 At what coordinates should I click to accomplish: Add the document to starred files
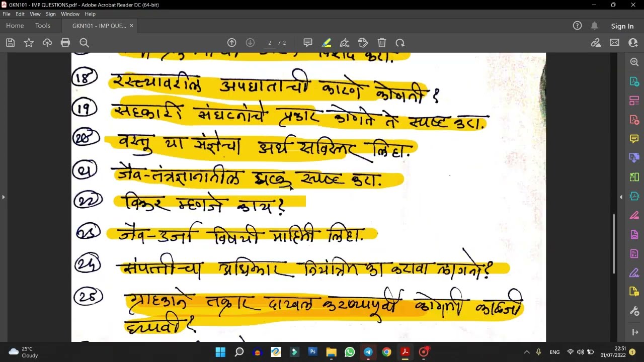click(29, 43)
